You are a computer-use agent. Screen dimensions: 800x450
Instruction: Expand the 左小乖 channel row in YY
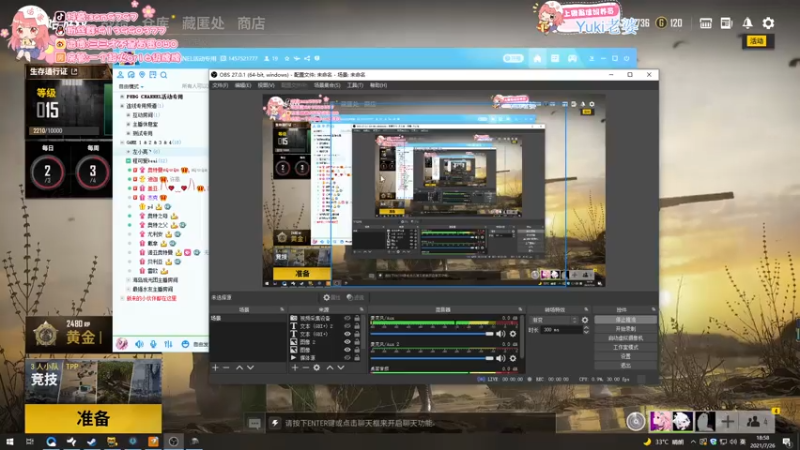coord(129,152)
